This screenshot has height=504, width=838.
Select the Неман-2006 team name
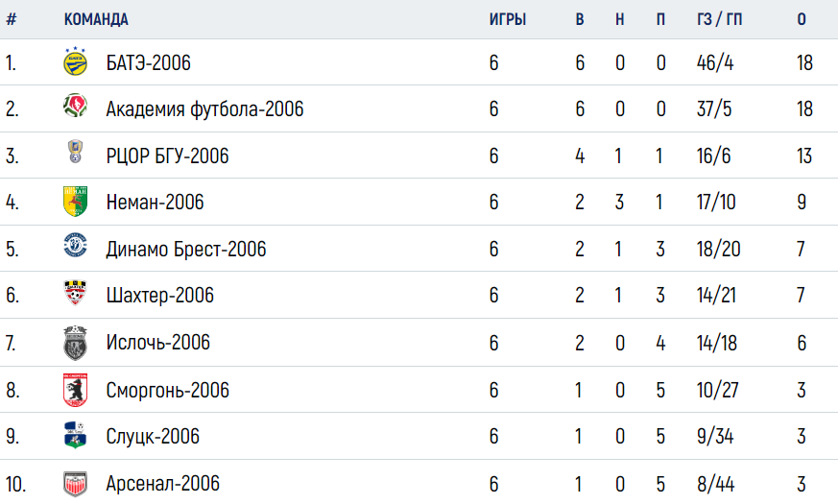pyautogui.click(x=155, y=202)
